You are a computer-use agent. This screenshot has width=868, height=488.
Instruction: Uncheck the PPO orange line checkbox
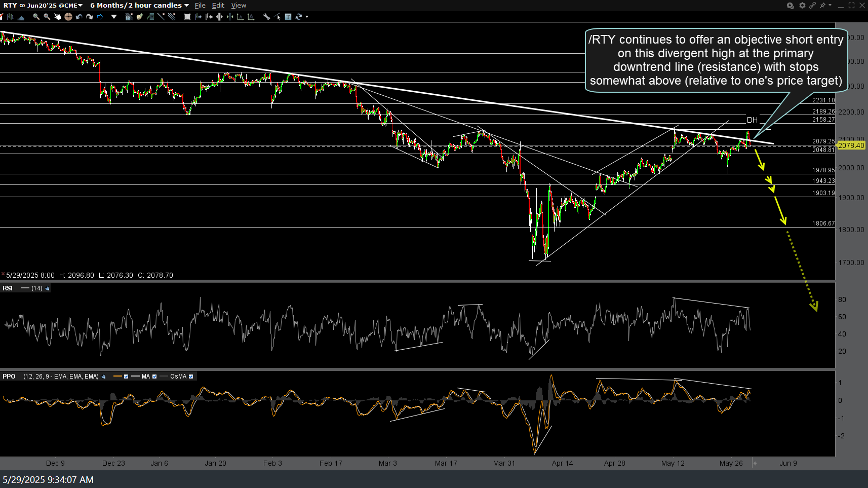[x=126, y=377]
